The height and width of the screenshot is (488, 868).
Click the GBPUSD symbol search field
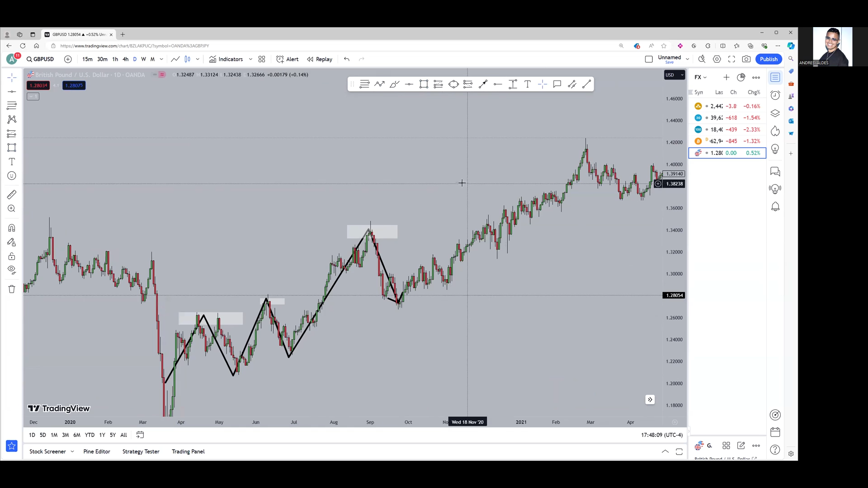(x=40, y=59)
